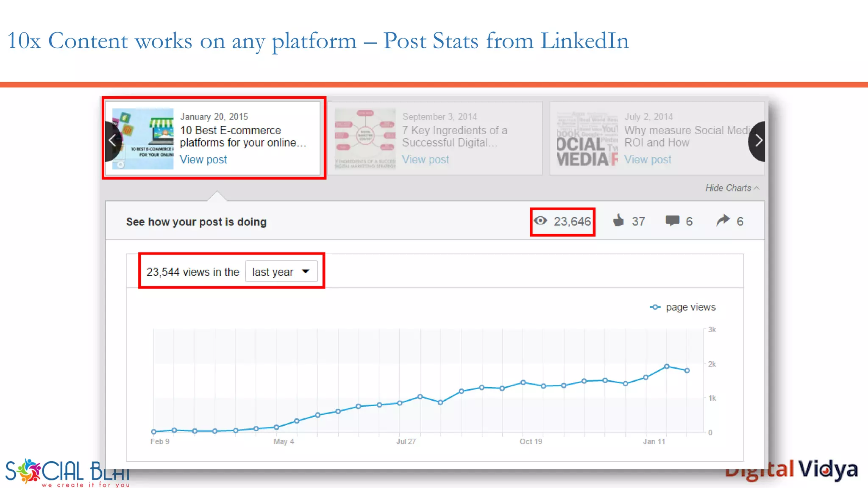The width and height of the screenshot is (868, 488).
Task: Click the '2k' y-axis label
Action: tap(712, 364)
